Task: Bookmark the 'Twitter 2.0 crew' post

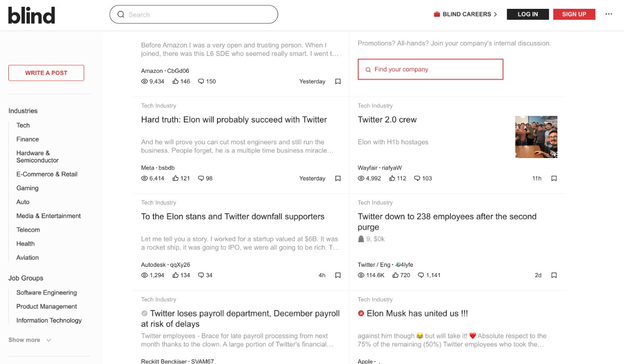Action: pos(554,178)
